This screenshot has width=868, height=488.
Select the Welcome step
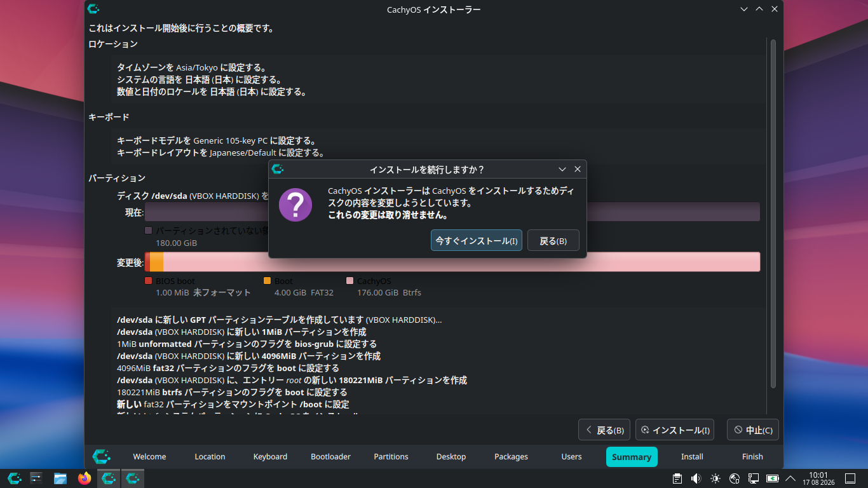coord(149,456)
